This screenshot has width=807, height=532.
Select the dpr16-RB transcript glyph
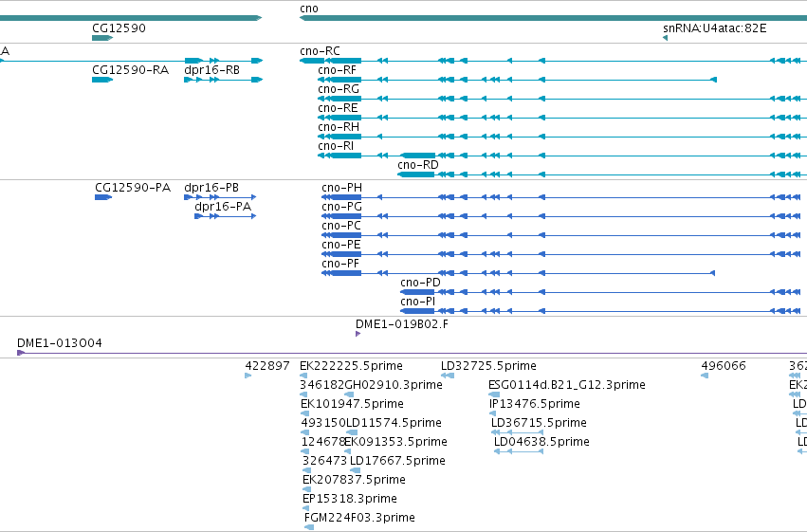pos(224,80)
